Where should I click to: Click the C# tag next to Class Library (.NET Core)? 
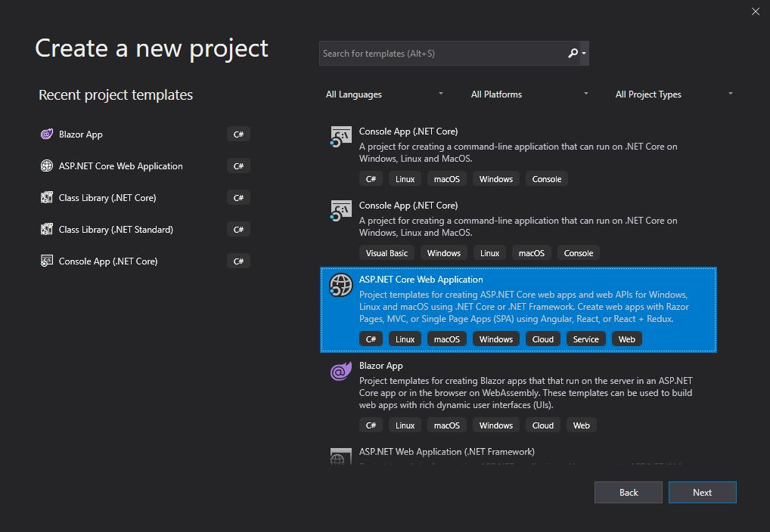pos(239,198)
